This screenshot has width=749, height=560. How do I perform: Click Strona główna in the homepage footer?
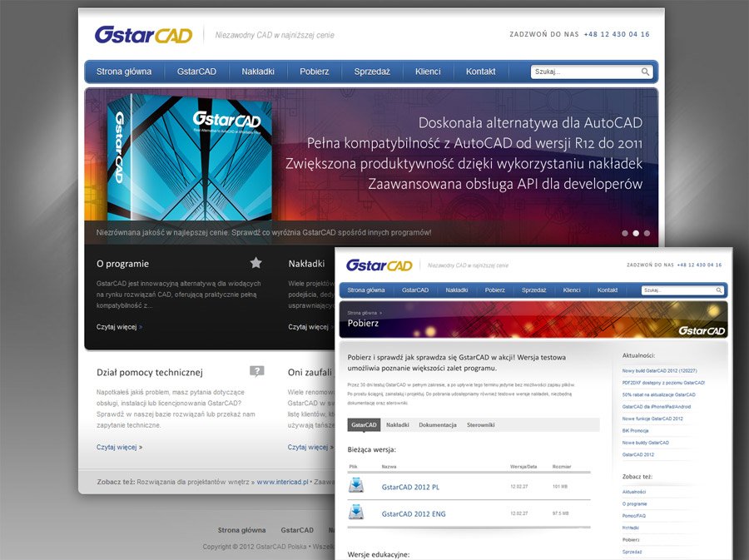241,530
